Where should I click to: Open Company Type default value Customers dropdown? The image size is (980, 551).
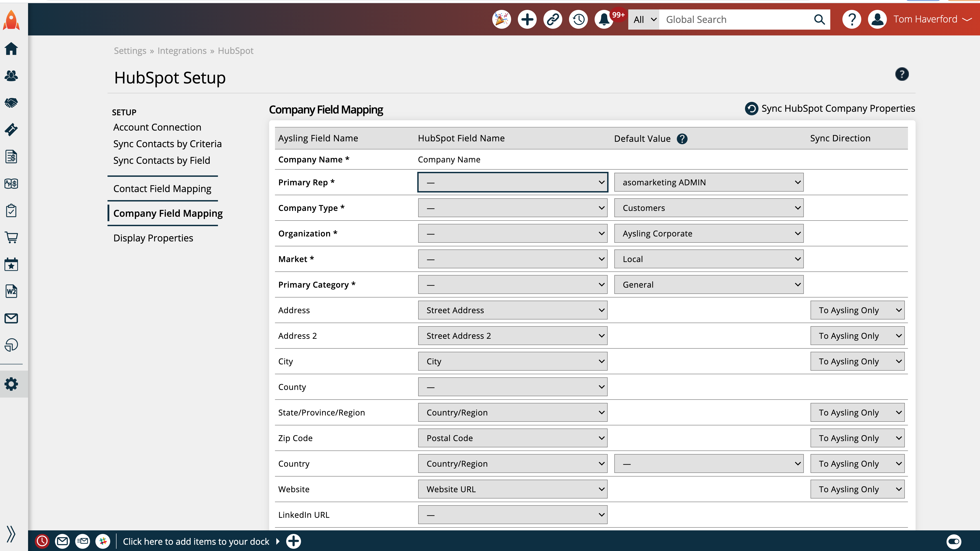(708, 208)
